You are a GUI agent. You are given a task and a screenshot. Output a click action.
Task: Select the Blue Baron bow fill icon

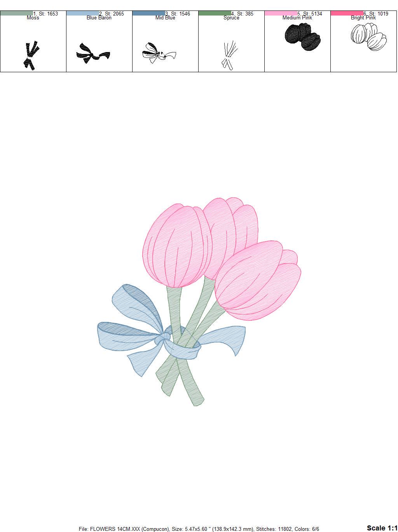point(93,53)
